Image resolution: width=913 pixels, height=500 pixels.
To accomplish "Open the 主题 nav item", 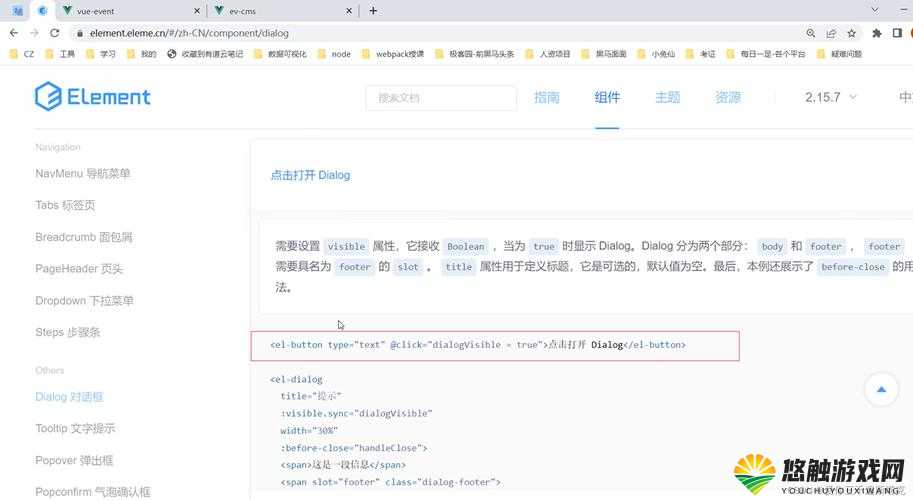I will click(x=667, y=98).
